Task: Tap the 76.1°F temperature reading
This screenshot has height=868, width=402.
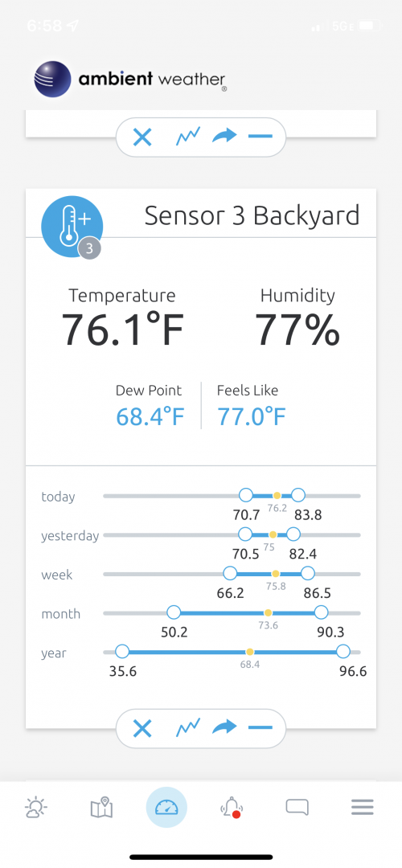Action: pos(122,330)
